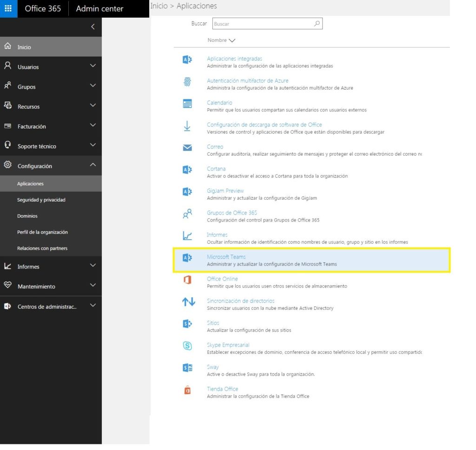Screen dimensions: 476x450
Task: Open Configuración de descarga de software de Office
Action: point(264,124)
